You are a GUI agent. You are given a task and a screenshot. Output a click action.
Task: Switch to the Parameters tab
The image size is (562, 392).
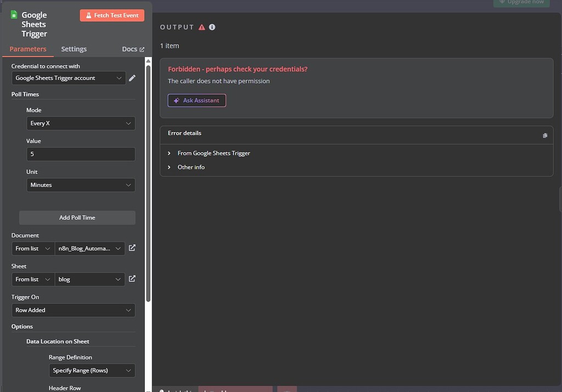click(28, 49)
